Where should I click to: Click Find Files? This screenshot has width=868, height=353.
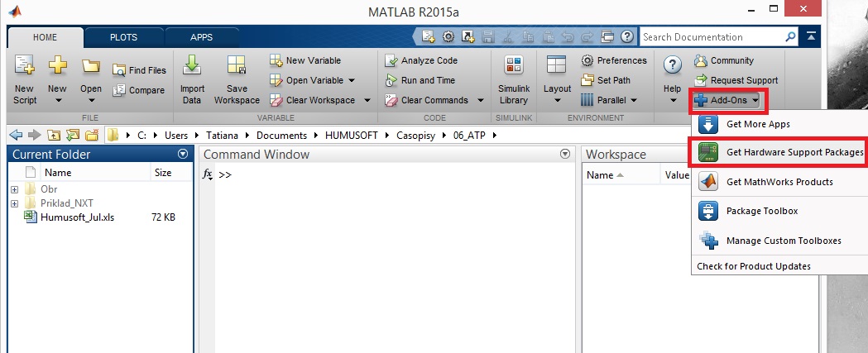point(139,70)
